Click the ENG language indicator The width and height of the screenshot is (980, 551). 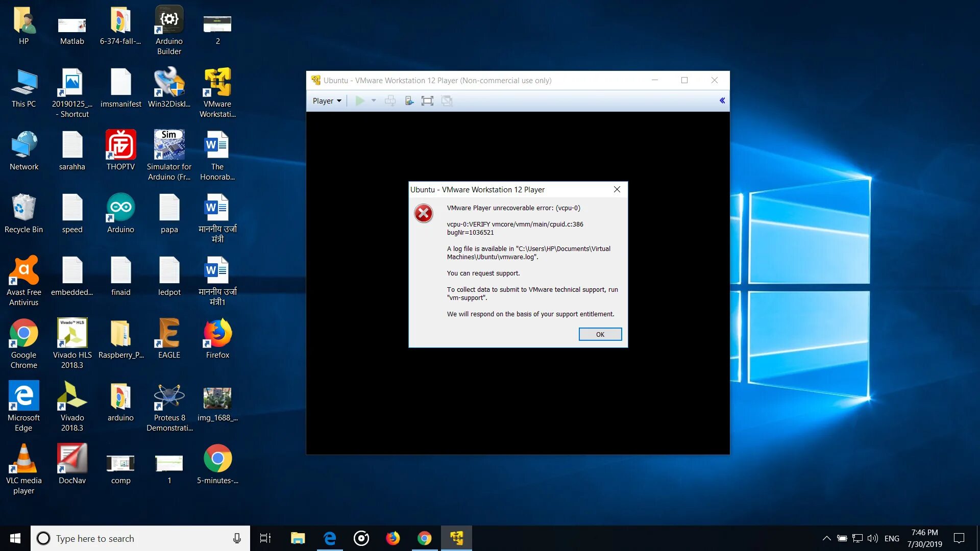tap(892, 538)
